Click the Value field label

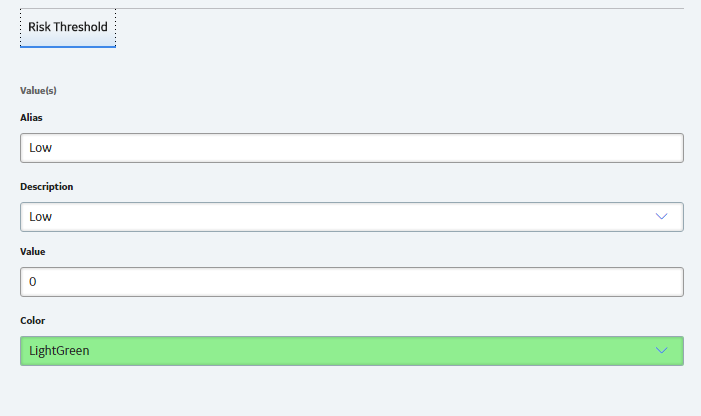click(x=33, y=252)
